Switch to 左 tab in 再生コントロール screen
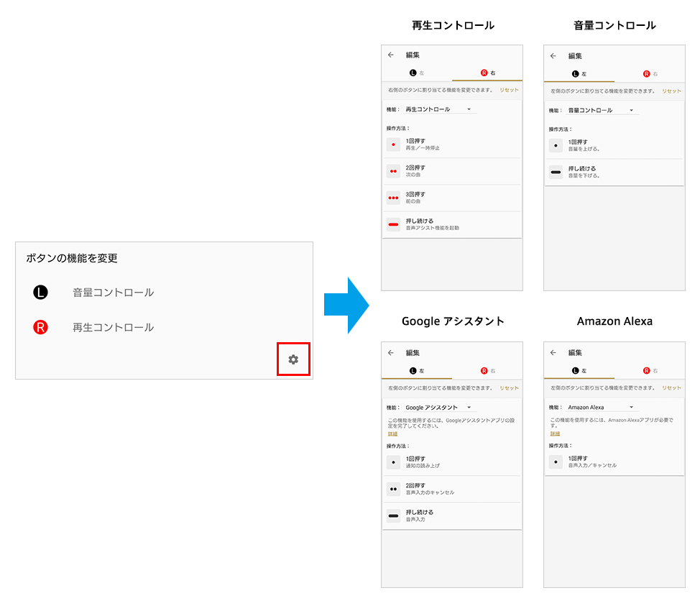Viewport: 700px width, 611px height. click(x=417, y=73)
